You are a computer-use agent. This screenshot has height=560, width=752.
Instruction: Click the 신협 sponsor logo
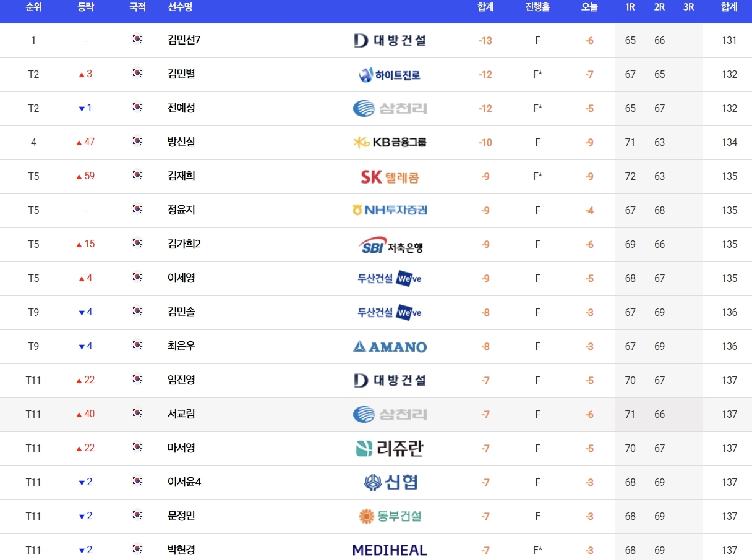[390, 482]
